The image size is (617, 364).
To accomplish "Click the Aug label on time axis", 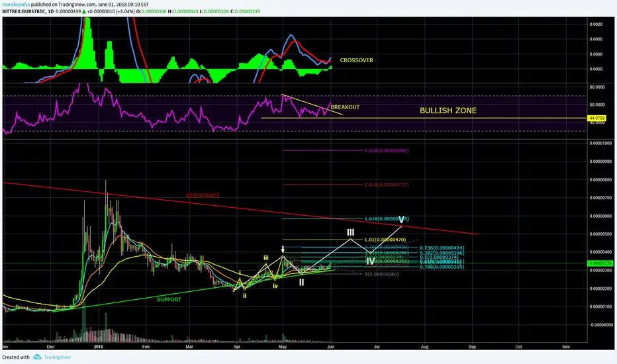I will (x=424, y=347).
